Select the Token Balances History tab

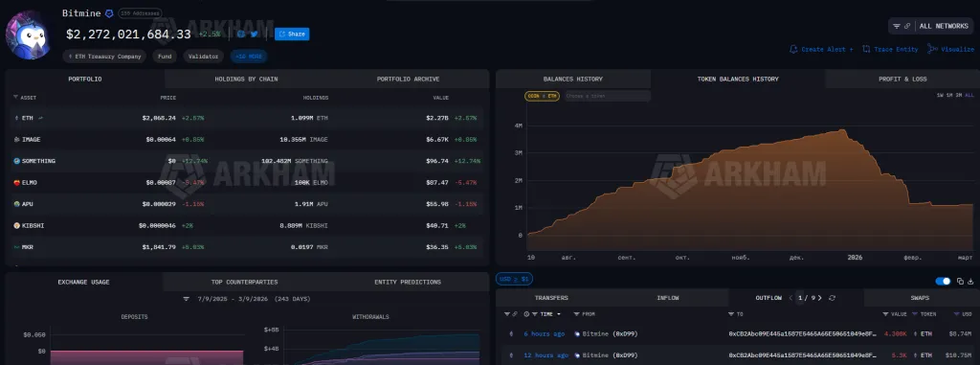738,79
